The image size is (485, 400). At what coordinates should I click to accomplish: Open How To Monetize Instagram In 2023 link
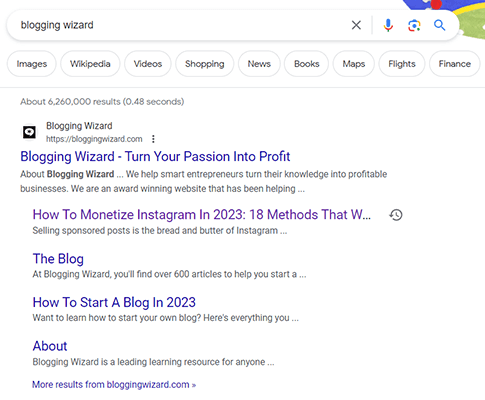pyautogui.click(x=202, y=215)
